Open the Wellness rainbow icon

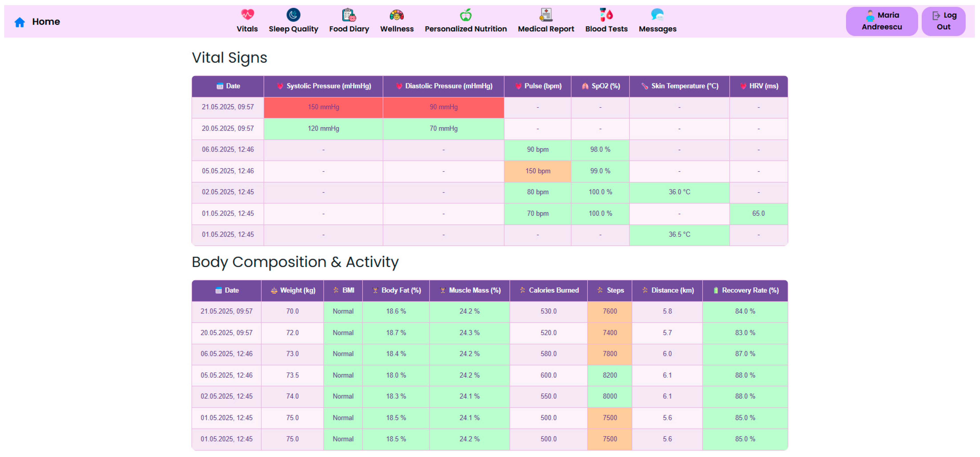click(396, 15)
